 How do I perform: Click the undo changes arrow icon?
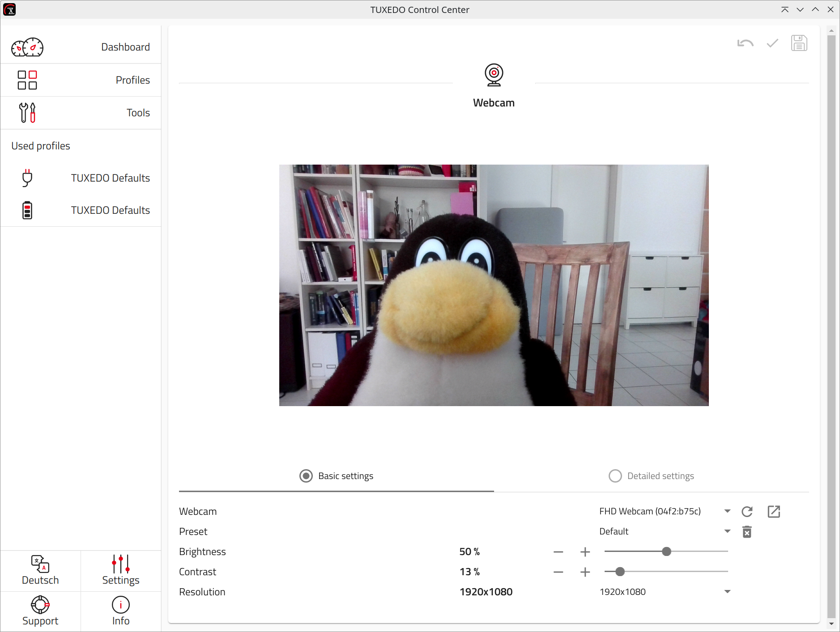746,43
